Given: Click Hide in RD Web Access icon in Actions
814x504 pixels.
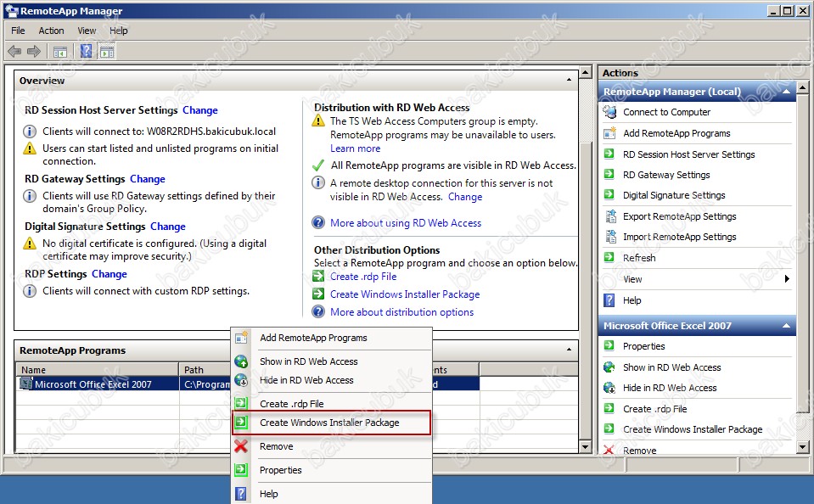Looking at the screenshot, I should [609, 388].
